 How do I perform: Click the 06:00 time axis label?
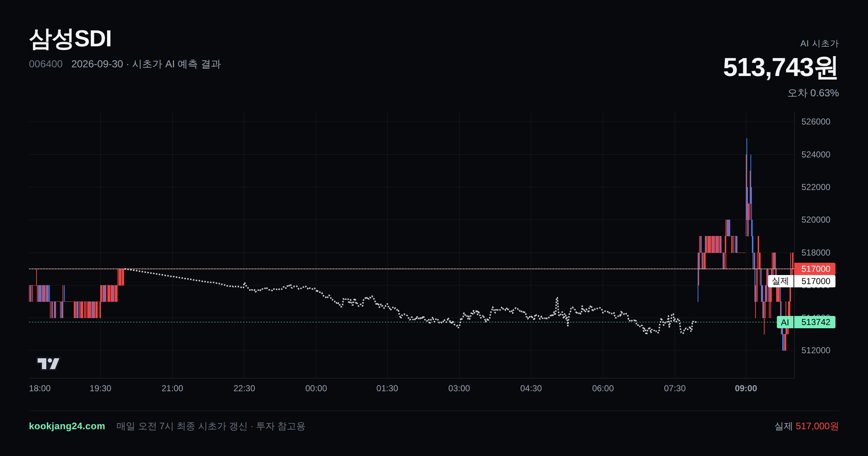click(x=603, y=388)
